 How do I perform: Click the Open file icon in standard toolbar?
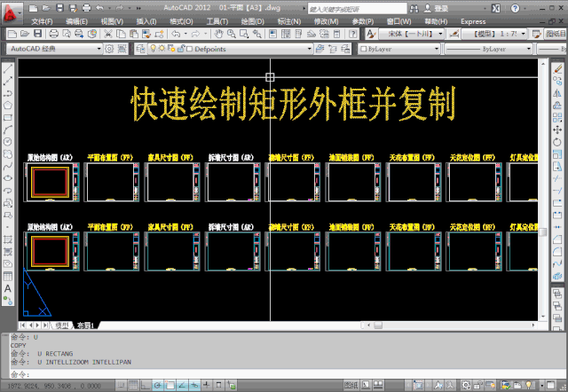(x=25, y=34)
